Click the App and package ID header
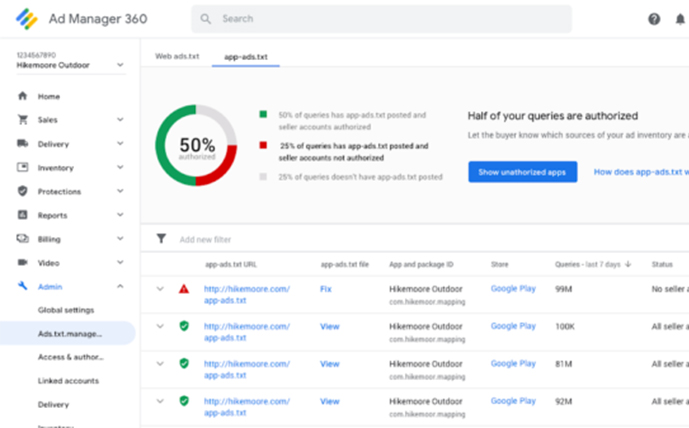This screenshot has height=428, width=689. coord(421,264)
